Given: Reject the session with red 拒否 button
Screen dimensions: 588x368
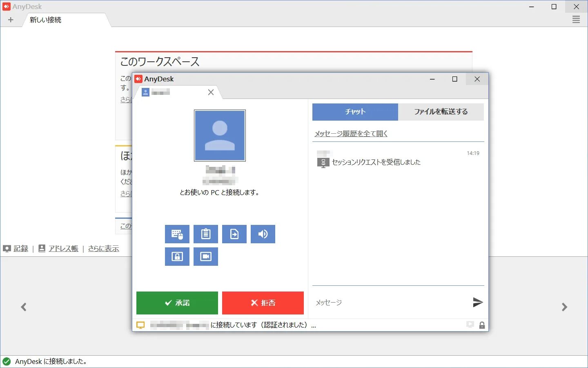Looking at the screenshot, I should (263, 303).
